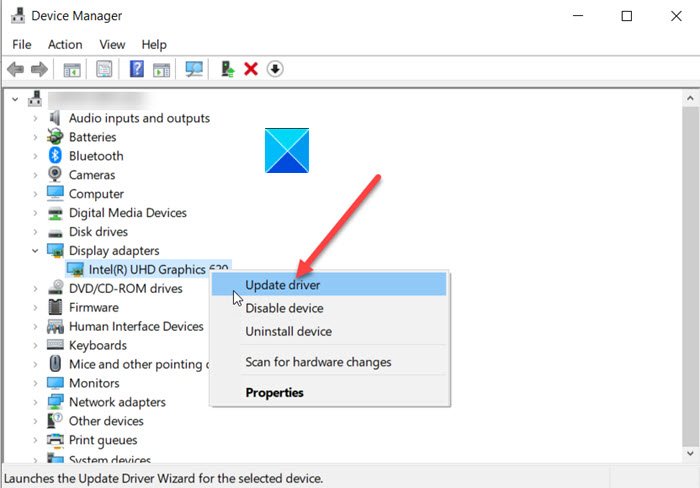The image size is (700, 488).
Task: Expand Audio inputs and outputs chevron
Action: tap(35, 118)
